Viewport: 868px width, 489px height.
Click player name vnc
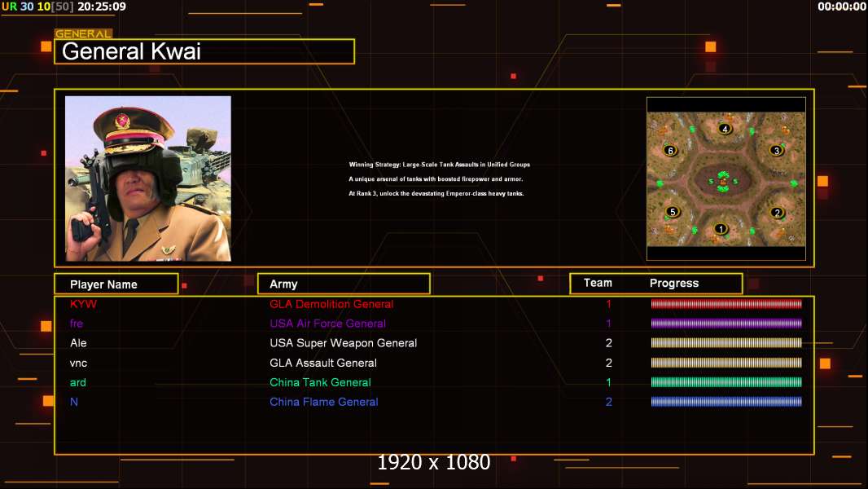[79, 363]
